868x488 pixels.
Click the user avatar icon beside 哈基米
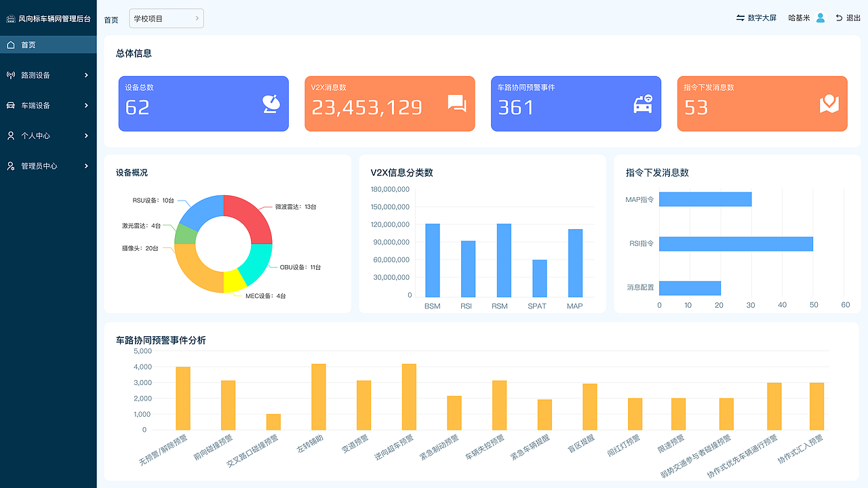[x=821, y=18]
